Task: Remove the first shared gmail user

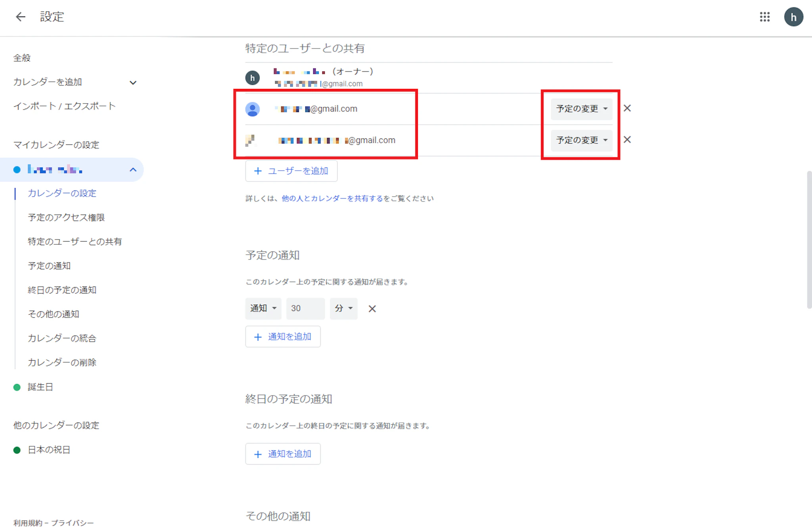Action: 627,108
